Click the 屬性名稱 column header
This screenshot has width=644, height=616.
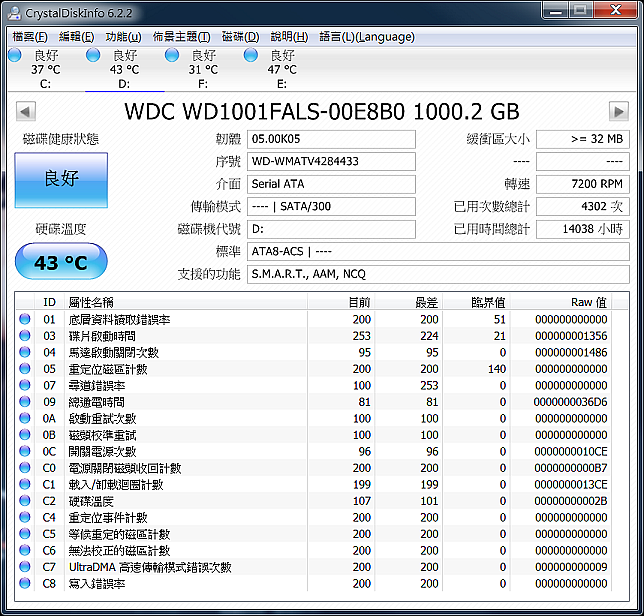pos(186,302)
